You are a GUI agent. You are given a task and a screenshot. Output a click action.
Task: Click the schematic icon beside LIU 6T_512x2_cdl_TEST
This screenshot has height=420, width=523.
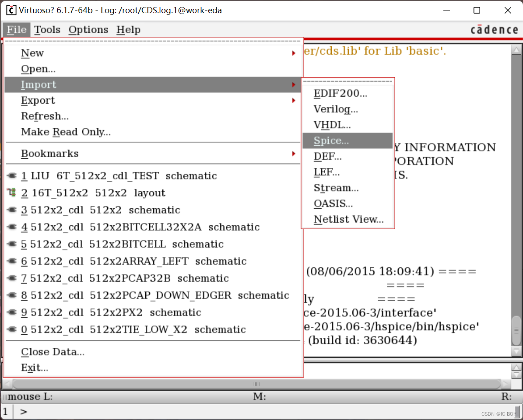pyautogui.click(x=12, y=175)
